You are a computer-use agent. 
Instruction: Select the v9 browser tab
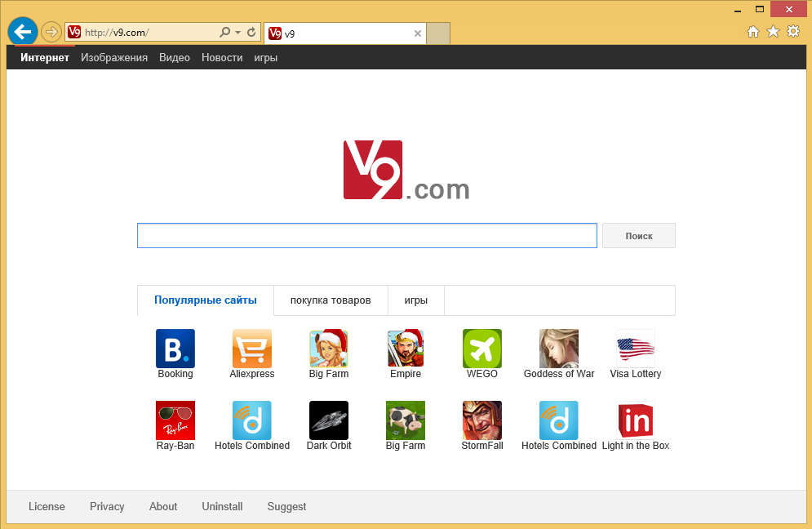point(345,33)
